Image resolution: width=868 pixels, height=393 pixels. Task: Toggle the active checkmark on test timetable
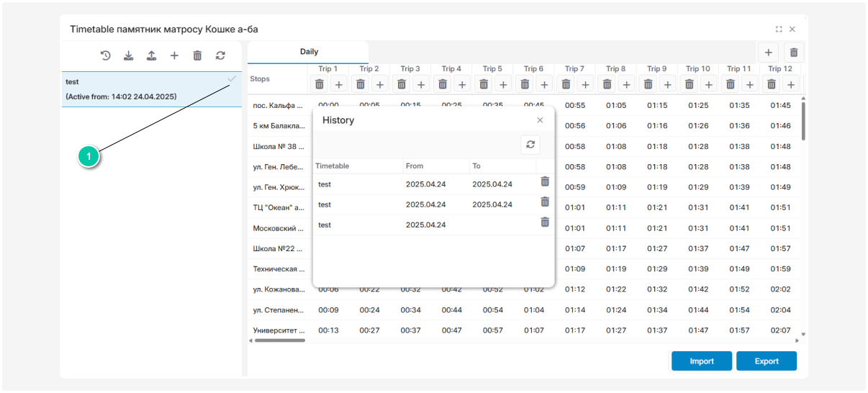pyautogui.click(x=232, y=78)
